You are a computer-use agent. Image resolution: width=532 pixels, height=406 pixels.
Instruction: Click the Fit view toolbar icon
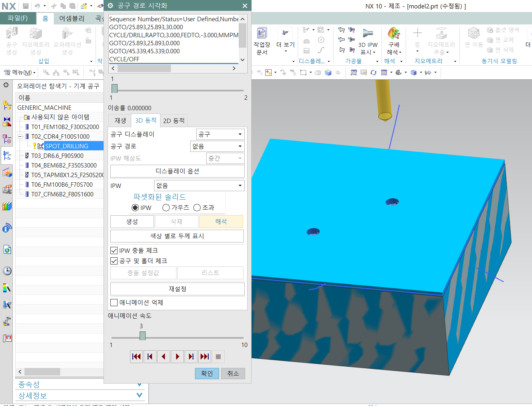click(x=353, y=73)
